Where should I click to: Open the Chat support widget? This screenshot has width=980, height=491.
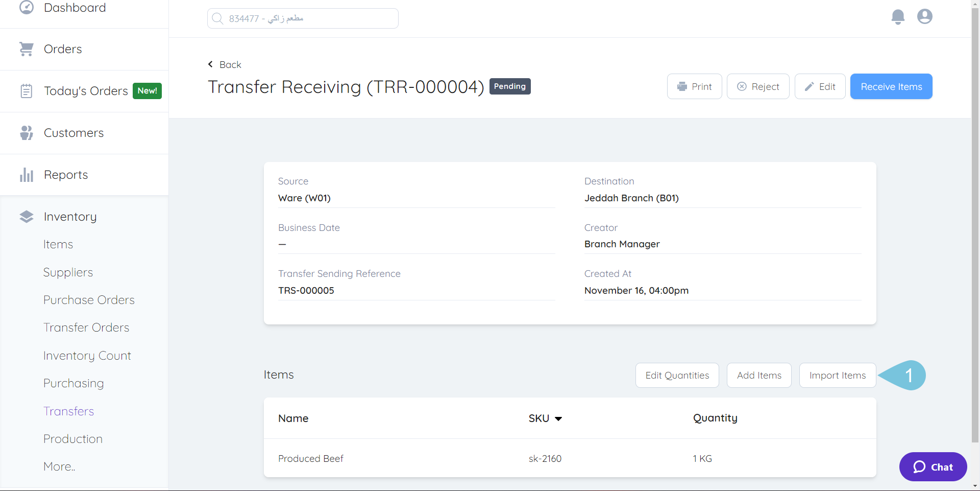(933, 466)
